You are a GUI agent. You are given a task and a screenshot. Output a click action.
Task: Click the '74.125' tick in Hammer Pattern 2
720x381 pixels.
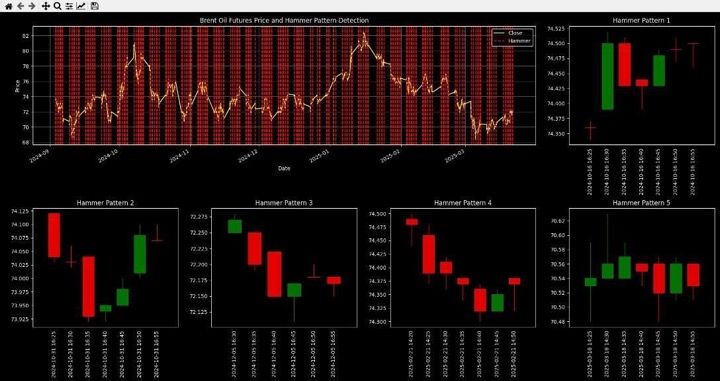(x=20, y=212)
